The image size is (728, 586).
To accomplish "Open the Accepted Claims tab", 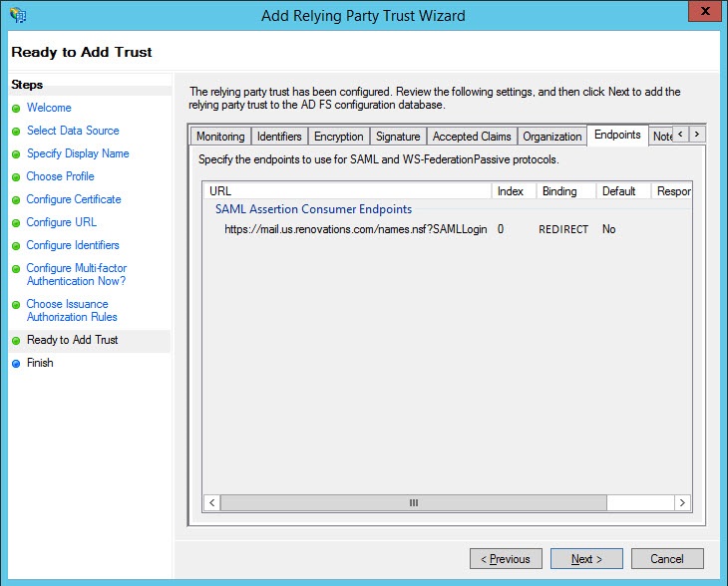I will 472,137.
